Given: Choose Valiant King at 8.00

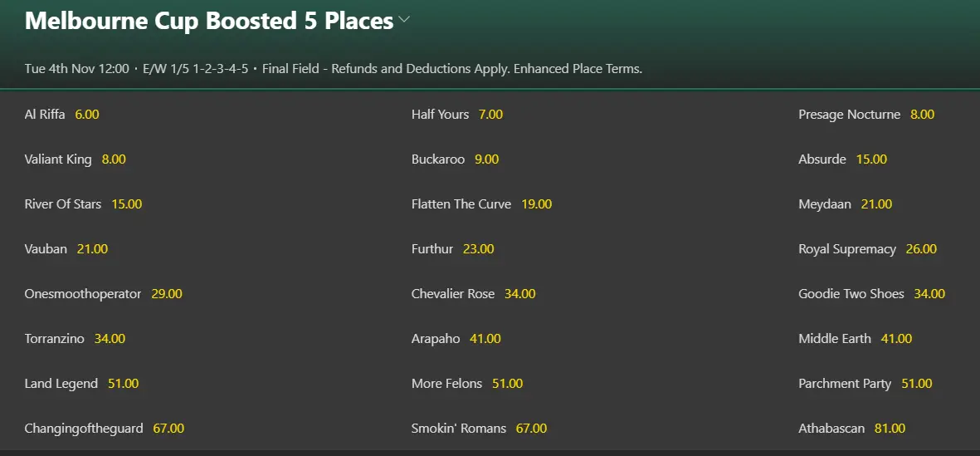Looking at the screenshot, I should coord(114,159).
